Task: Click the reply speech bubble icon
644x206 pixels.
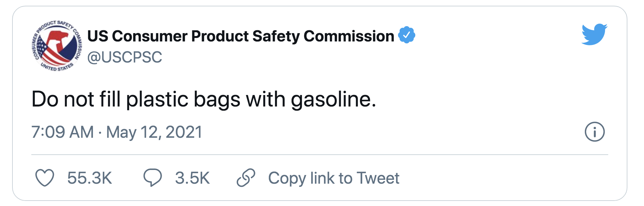Action: tap(152, 178)
